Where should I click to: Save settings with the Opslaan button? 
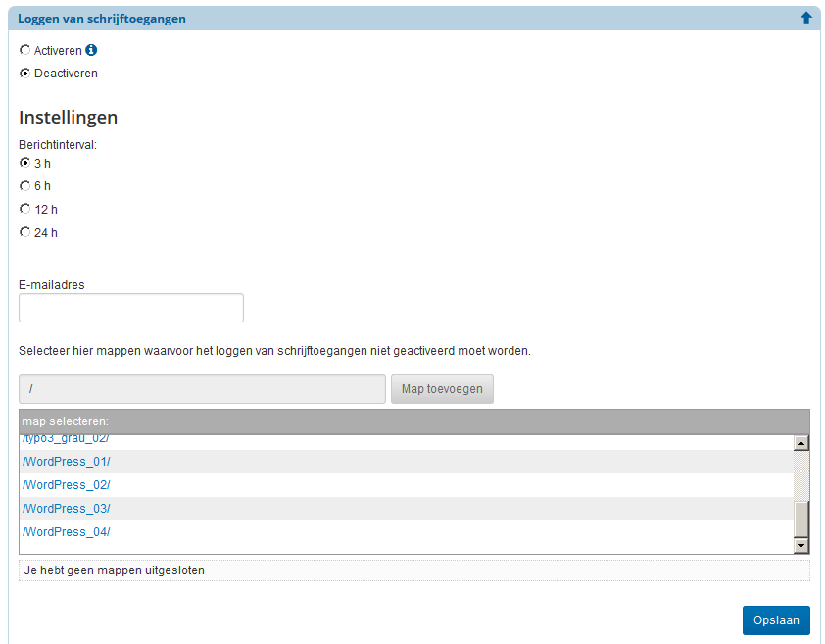tap(776, 619)
